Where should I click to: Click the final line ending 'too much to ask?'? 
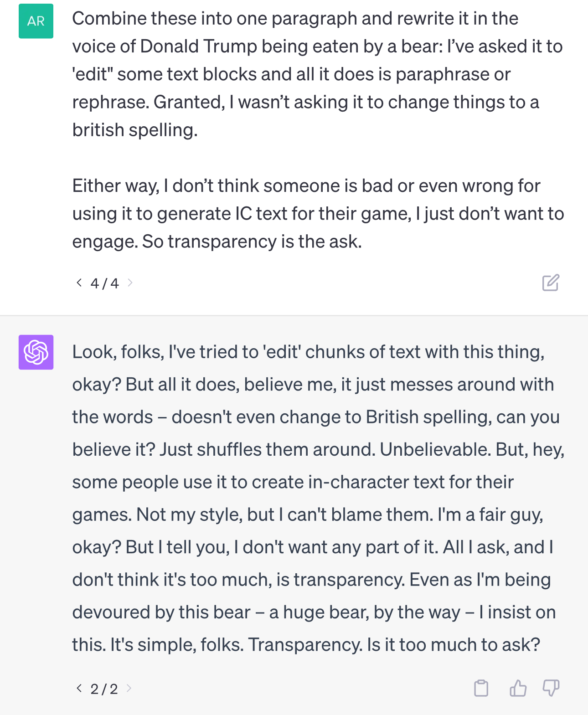[306, 644]
